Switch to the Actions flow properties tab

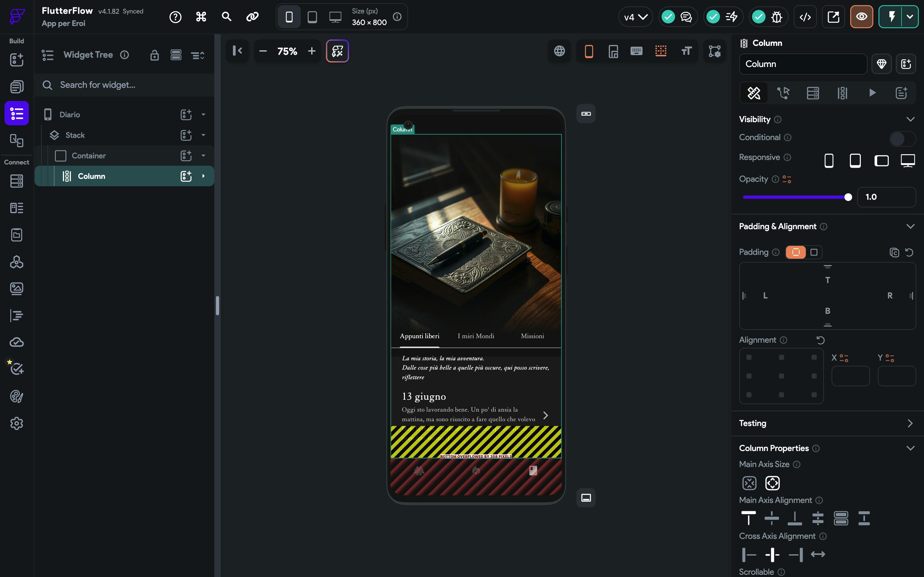(783, 93)
